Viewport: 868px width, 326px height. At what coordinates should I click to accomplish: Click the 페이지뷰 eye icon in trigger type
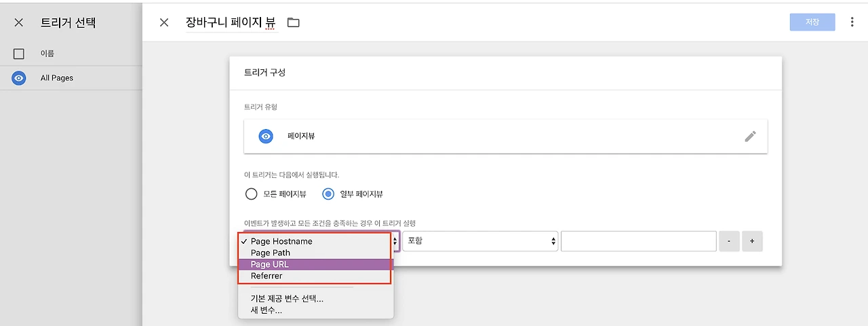point(266,136)
